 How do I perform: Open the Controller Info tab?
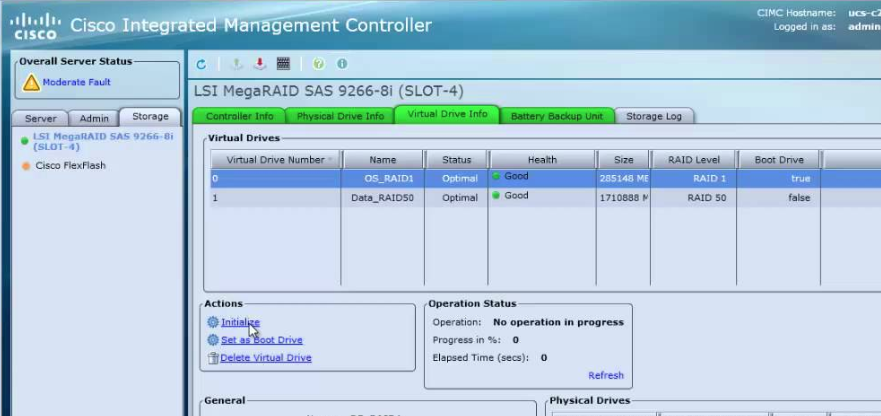coord(239,116)
